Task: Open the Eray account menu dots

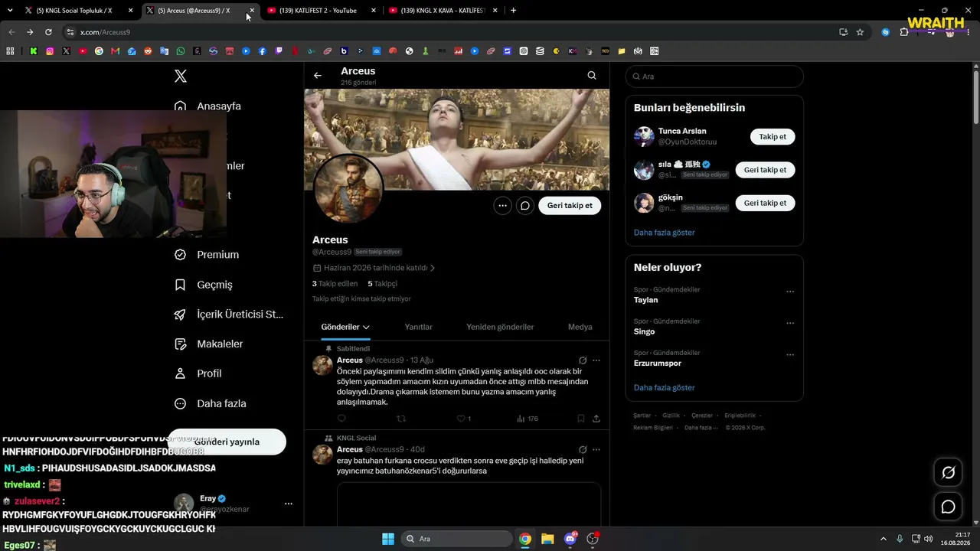Action: point(289,504)
